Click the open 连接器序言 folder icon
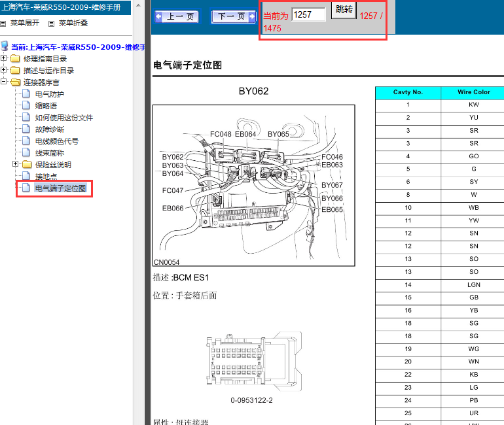504x425 pixels. point(15,82)
